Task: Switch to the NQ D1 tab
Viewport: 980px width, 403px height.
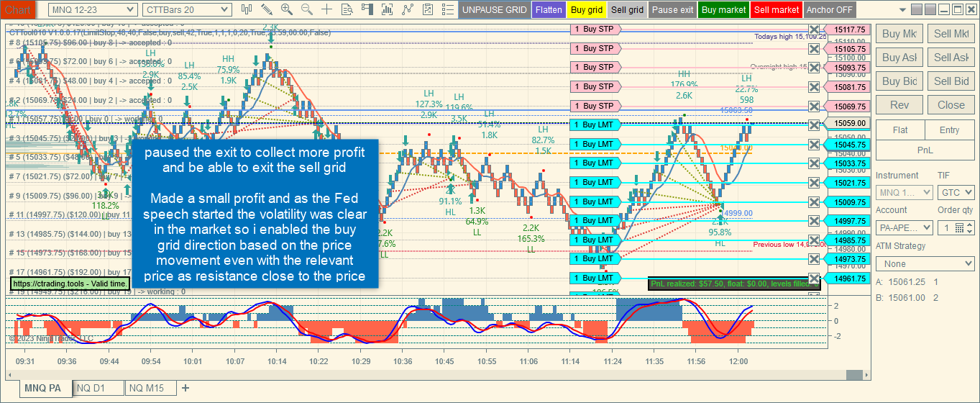Action: [91, 388]
